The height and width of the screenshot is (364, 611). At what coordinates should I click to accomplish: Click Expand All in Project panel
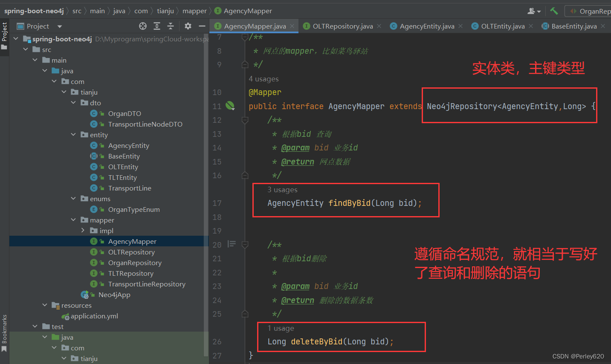tap(157, 26)
